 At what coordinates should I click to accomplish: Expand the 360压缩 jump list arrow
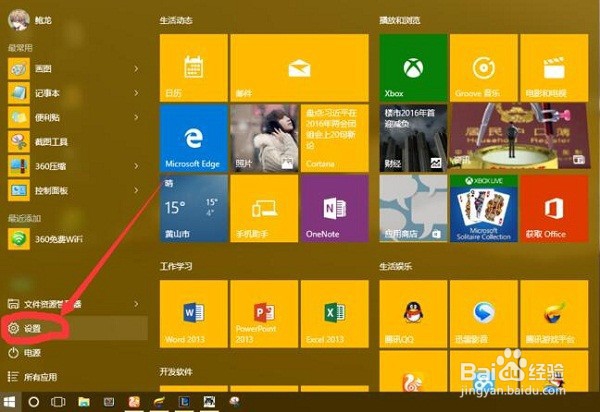(x=136, y=166)
